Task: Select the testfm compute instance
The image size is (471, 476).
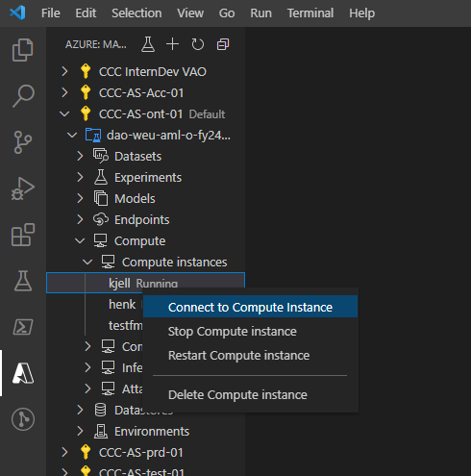Action: tap(126, 325)
